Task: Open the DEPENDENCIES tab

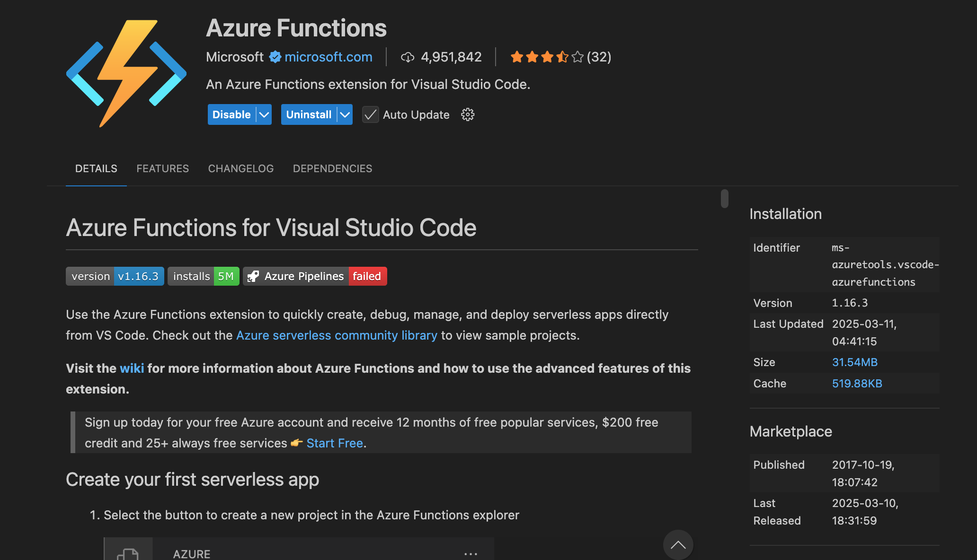Action: point(332,169)
